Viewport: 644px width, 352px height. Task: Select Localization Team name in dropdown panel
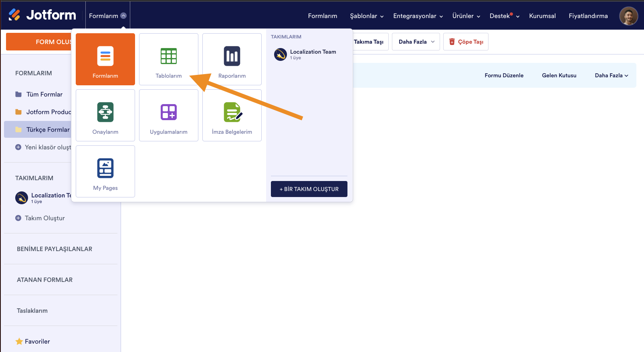tap(313, 52)
